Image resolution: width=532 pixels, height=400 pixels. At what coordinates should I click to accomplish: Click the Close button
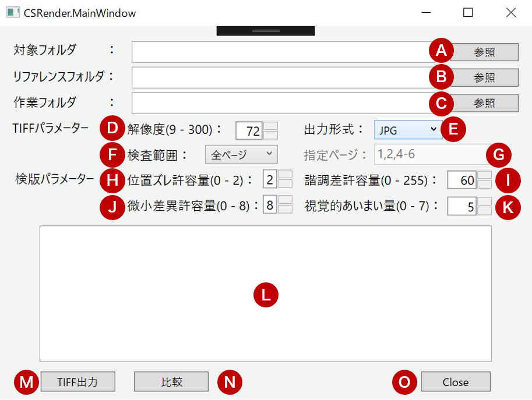pos(455,382)
